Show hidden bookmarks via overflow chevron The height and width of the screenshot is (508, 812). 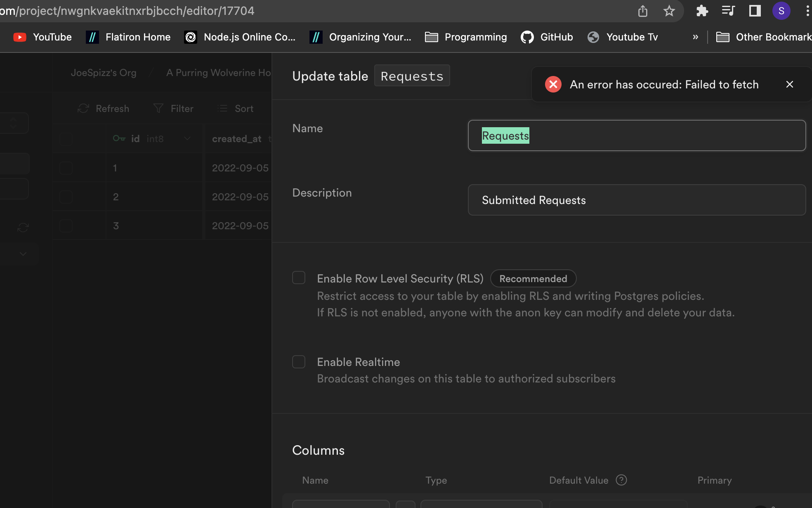tap(695, 37)
